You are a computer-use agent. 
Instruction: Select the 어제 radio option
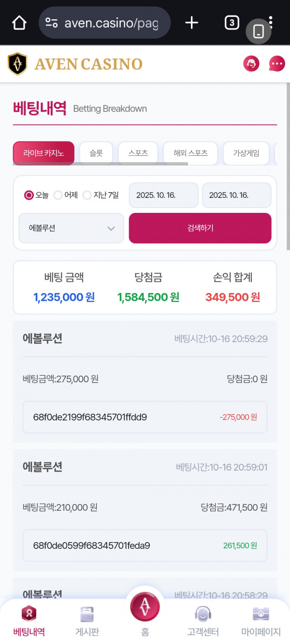point(58,195)
